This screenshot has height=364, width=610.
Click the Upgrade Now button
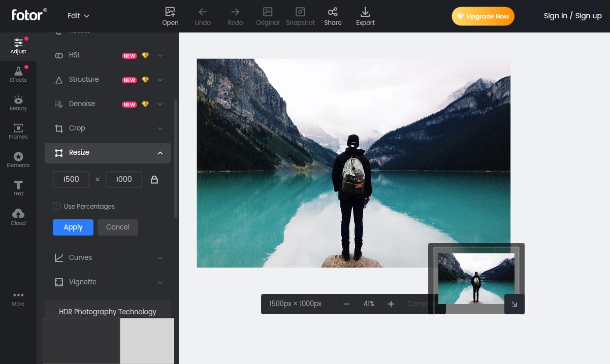pyautogui.click(x=483, y=16)
